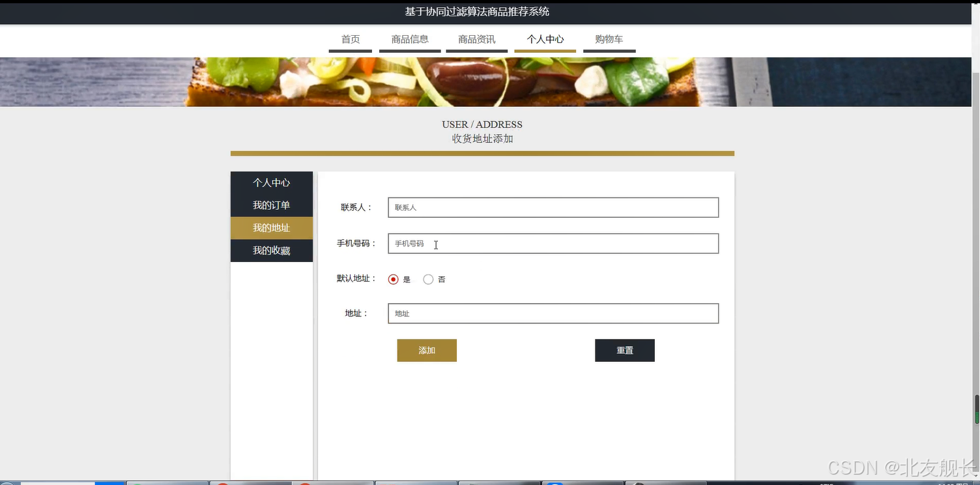
Task: Select the highlighted 我的地址 sidebar item
Action: point(271,228)
